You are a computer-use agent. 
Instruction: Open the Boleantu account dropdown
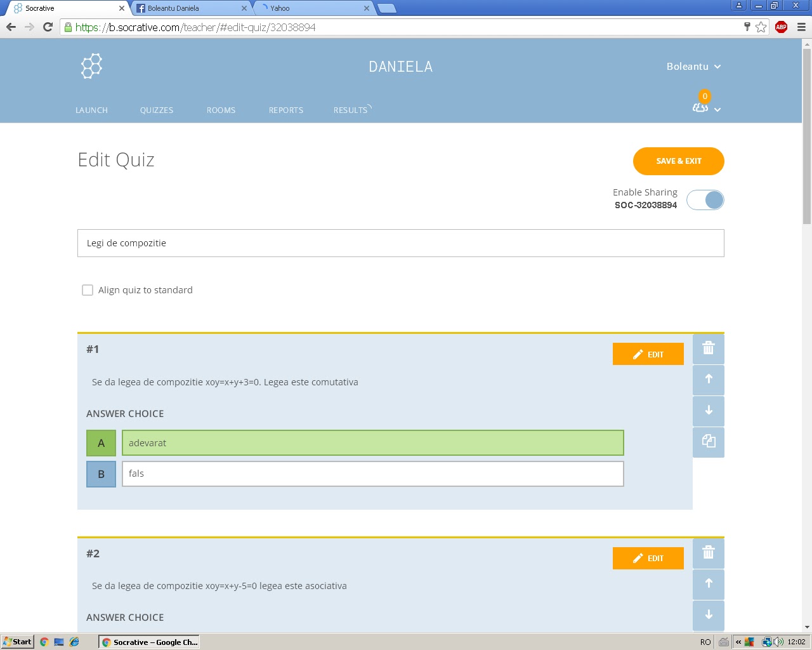tap(693, 66)
